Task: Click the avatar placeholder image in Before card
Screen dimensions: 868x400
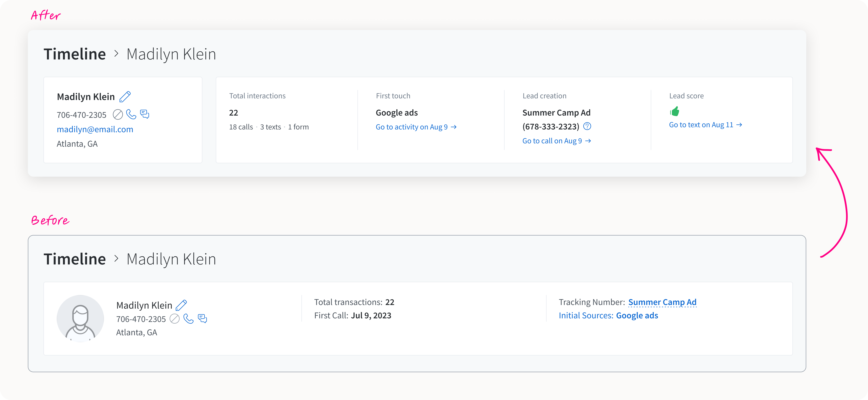Action: pos(80,318)
